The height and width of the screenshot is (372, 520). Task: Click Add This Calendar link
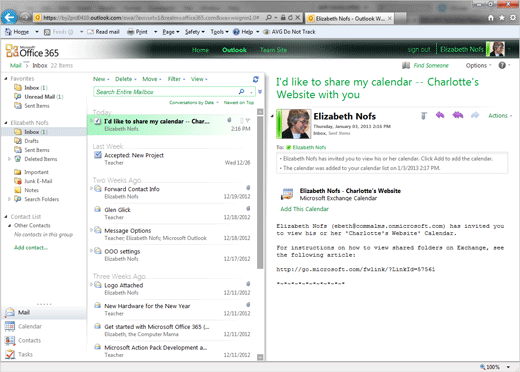click(304, 209)
